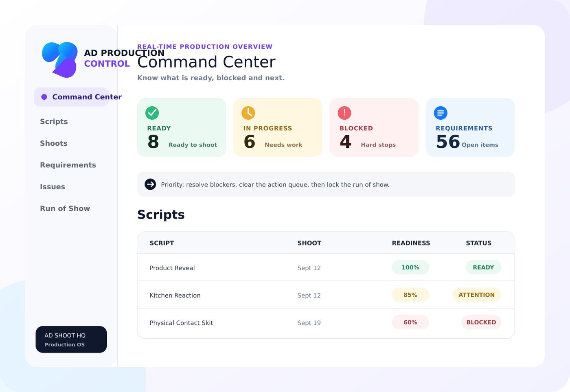This screenshot has width=570, height=392.
Task: Open the Ready to shoot card
Action: click(x=182, y=127)
